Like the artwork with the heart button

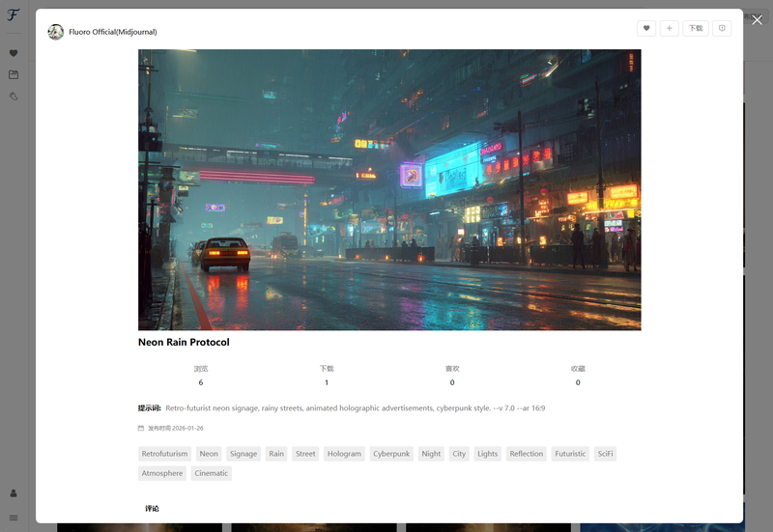click(x=646, y=29)
